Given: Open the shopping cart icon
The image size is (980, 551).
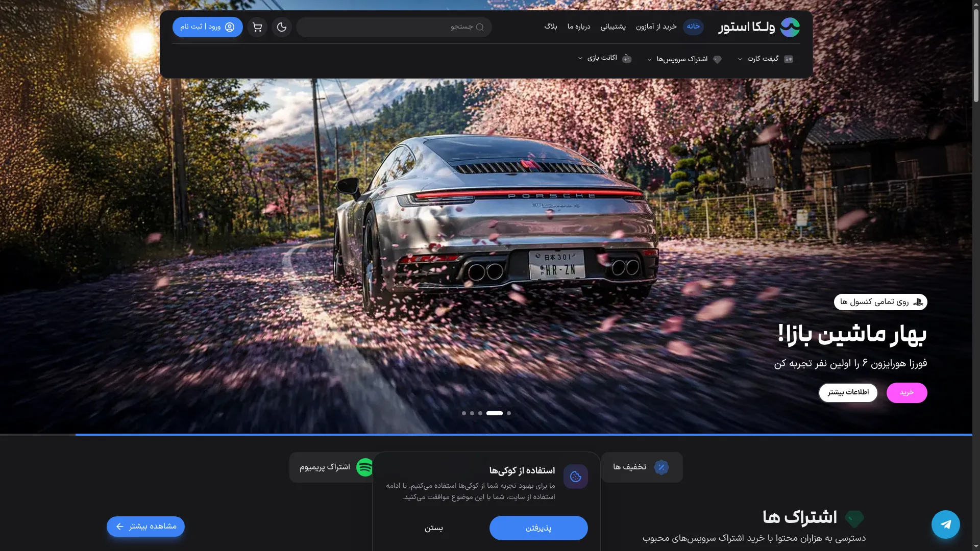Looking at the screenshot, I should pos(257,27).
